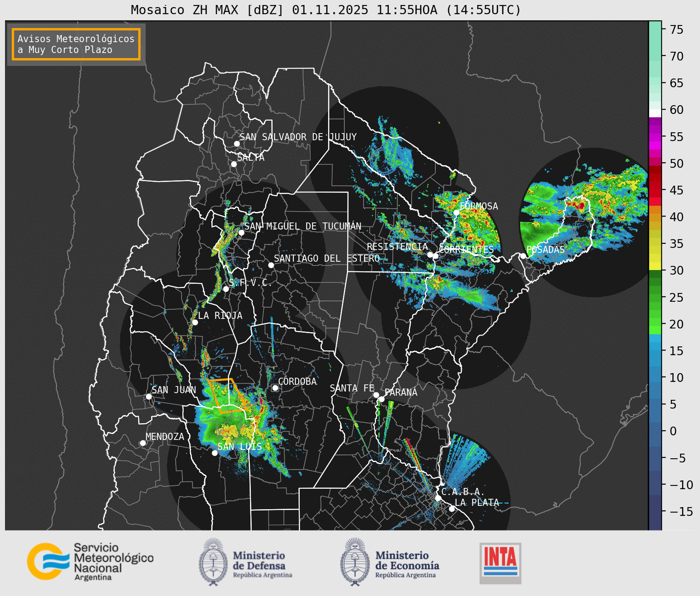700x596 pixels.
Task: Click the white 60 dBZ swatch on the scale
Action: pyautogui.click(x=655, y=113)
